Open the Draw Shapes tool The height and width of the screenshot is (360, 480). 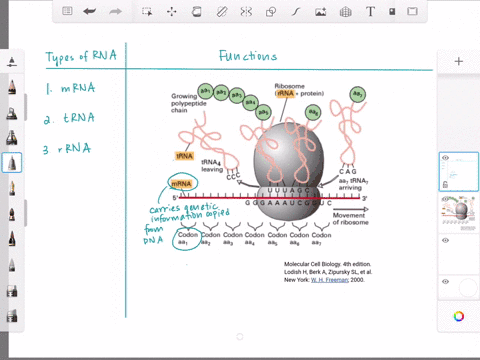click(271, 12)
